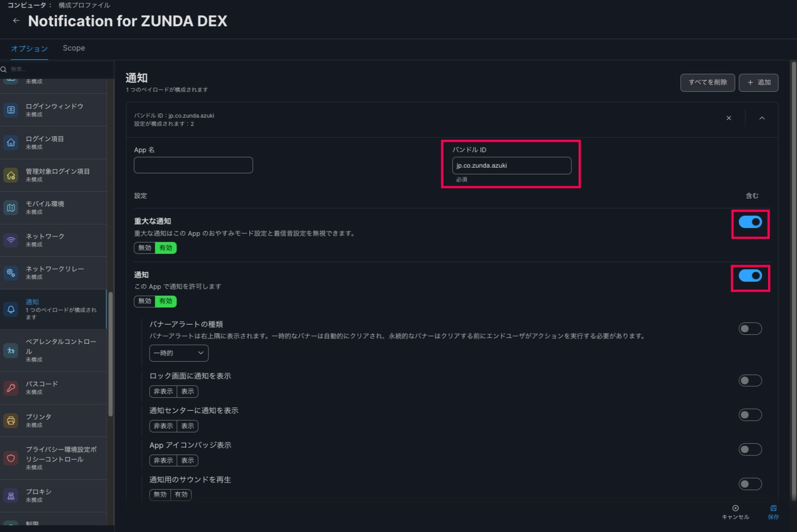This screenshot has width=797, height=532.
Task: Turn on ロック画面に通知を表示 switch
Action: (750, 381)
